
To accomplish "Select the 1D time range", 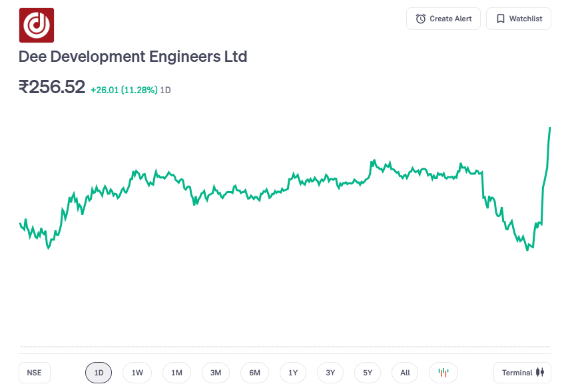I will click(x=99, y=373).
